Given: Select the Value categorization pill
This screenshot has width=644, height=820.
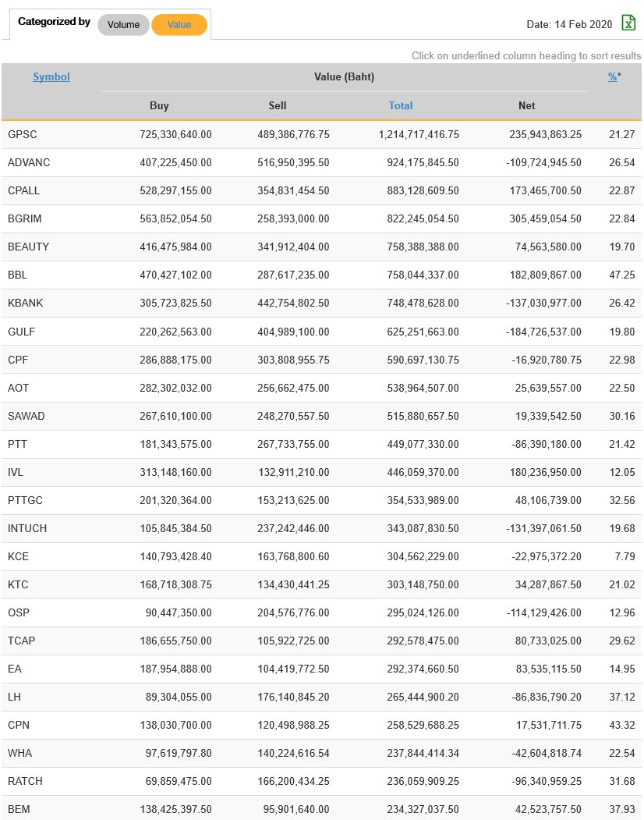Looking at the screenshot, I should coord(179,25).
